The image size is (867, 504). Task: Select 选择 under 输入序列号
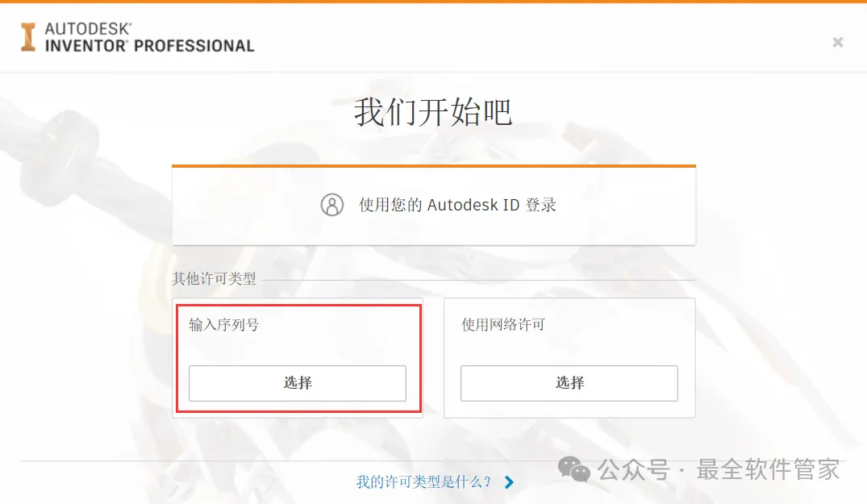[298, 383]
